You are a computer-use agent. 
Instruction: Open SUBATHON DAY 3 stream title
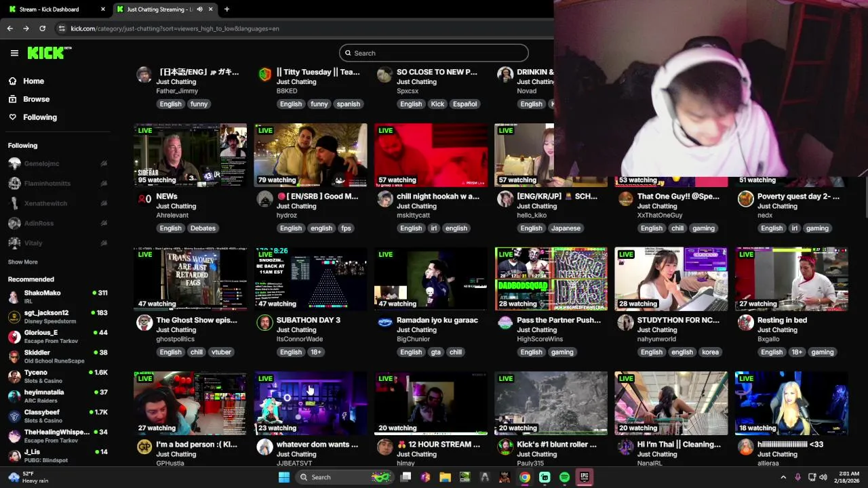tap(309, 320)
